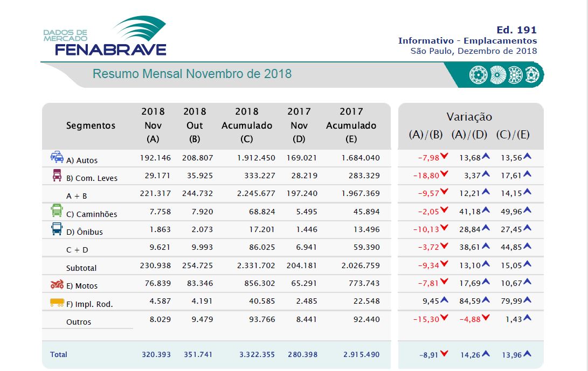
Task: Click the Segmentos column header
Action: [91, 125]
